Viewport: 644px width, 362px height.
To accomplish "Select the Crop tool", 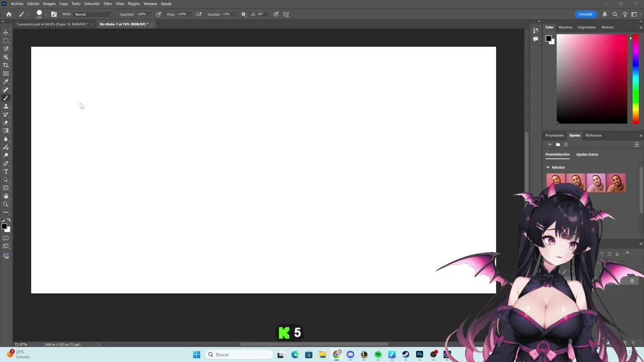I will click(x=6, y=65).
